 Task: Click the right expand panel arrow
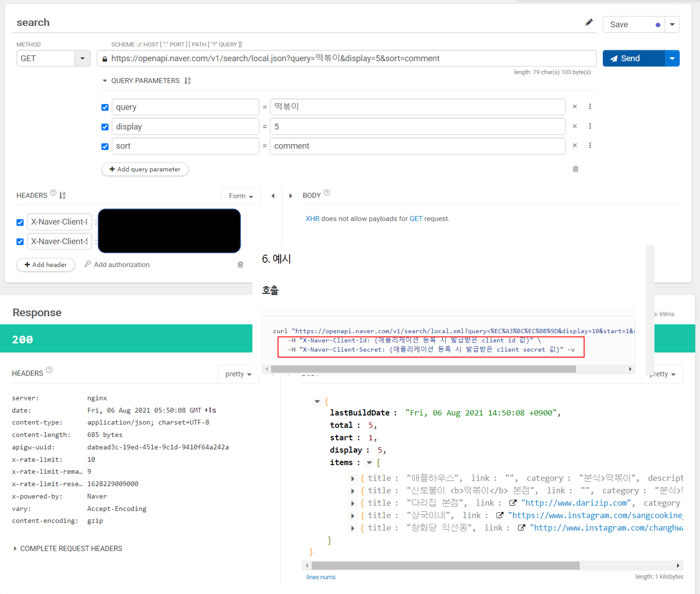(x=290, y=196)
